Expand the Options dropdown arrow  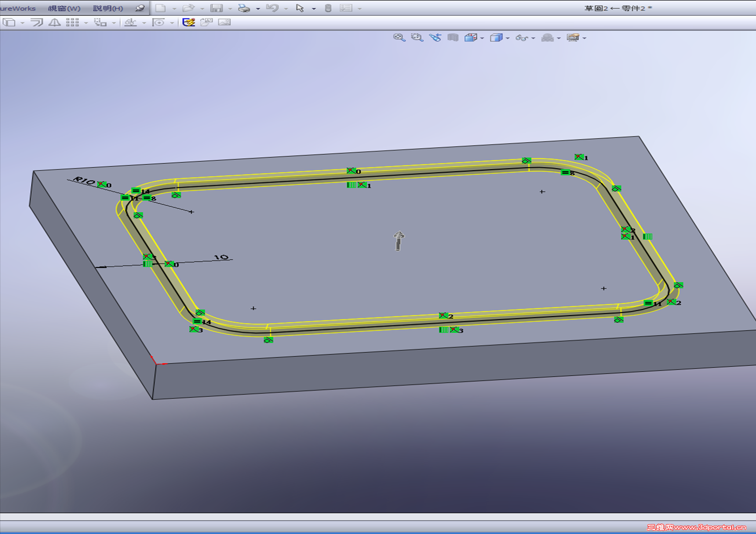360,8
